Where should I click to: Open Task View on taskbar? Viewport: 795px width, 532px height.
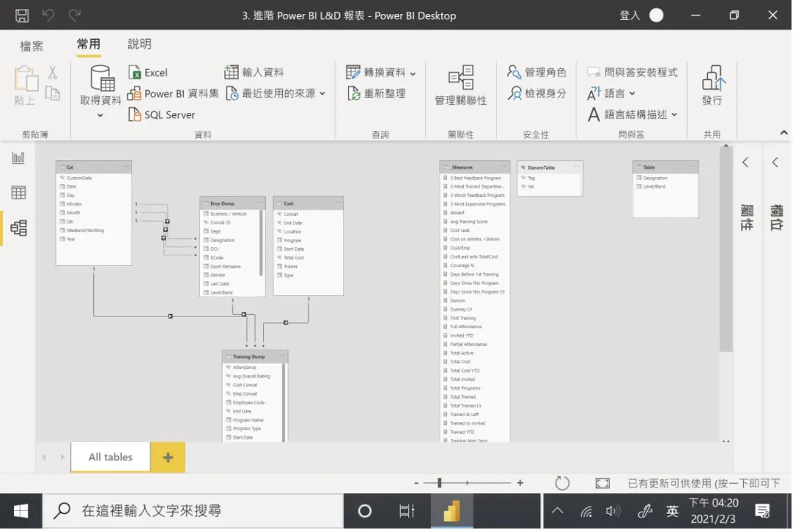pyautogui.click(x=407, y=512)
